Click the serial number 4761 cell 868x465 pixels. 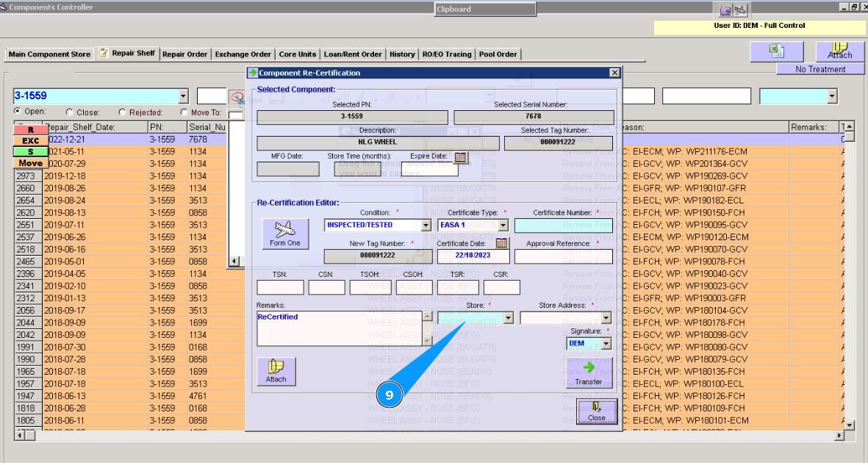[207, 396]
